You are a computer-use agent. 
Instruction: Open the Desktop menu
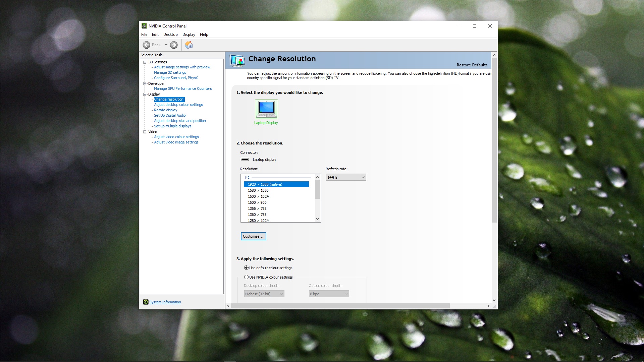click(x=170, y=35)
